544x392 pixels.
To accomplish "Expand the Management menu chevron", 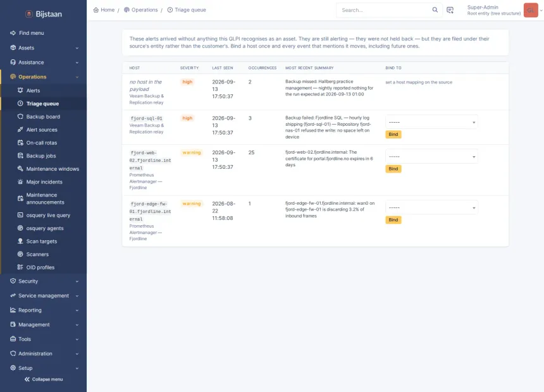I will click(x=77, y=325).
